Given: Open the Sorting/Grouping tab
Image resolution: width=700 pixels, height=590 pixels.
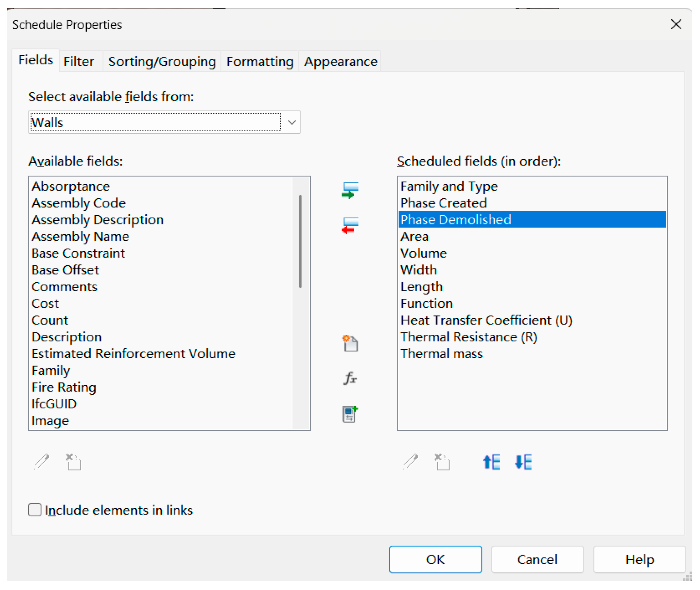Looking at the screenshot, I should pyautogui.click(x=162, y=62).
